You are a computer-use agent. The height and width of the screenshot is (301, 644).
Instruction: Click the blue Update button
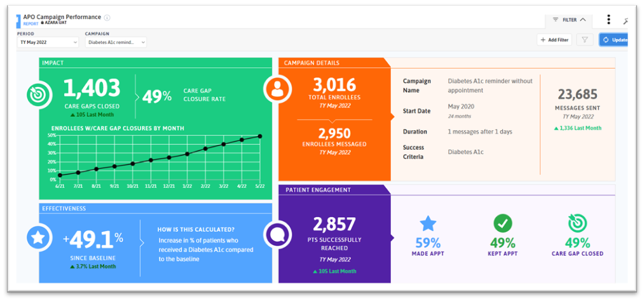[x=613, y=40]
